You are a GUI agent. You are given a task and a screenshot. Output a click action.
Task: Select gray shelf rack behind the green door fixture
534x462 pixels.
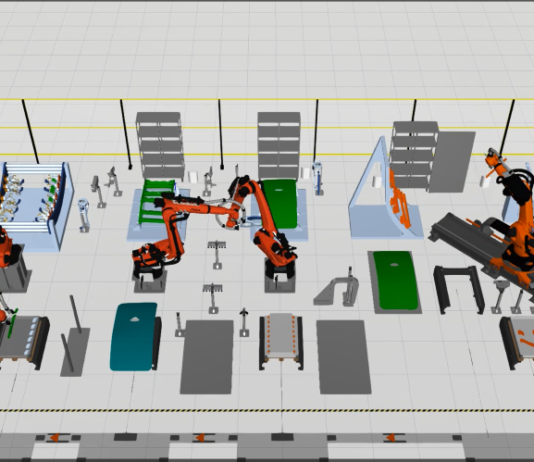pos(279,145)
